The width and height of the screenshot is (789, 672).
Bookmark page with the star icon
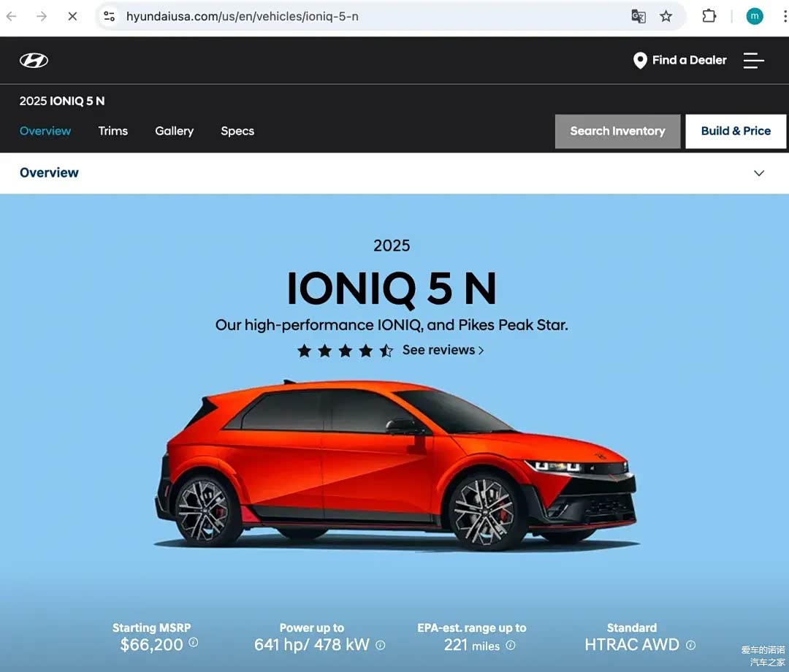[666, 16]
